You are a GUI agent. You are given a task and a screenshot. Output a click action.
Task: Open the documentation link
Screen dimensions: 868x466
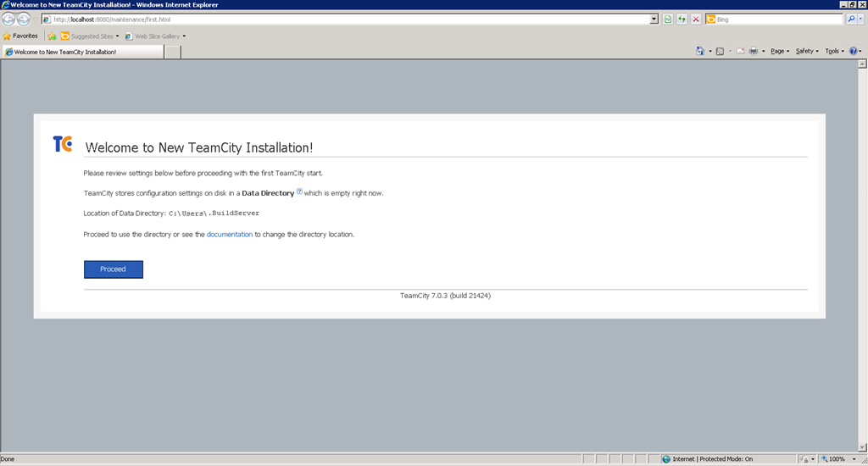pyautogui.click(x=229, y=235)
